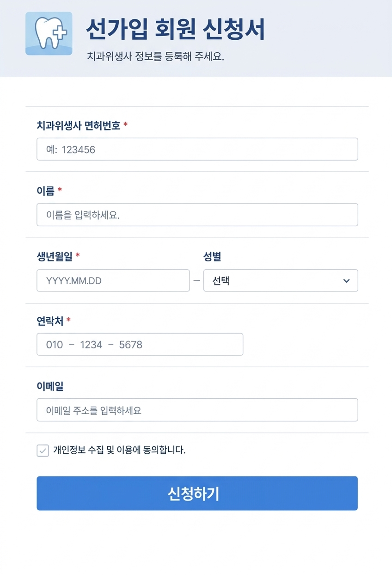392x575 pixels.
Task: Click the email address input field
Action: (197, 409)
